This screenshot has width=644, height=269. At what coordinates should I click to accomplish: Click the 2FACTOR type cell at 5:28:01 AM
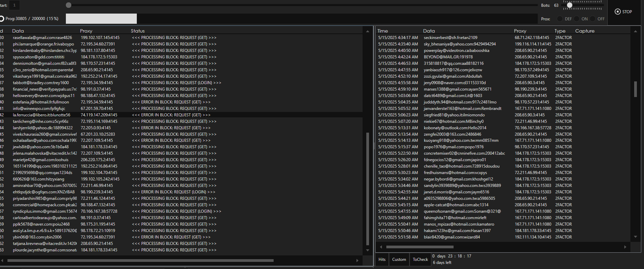[x=564, y=166]
